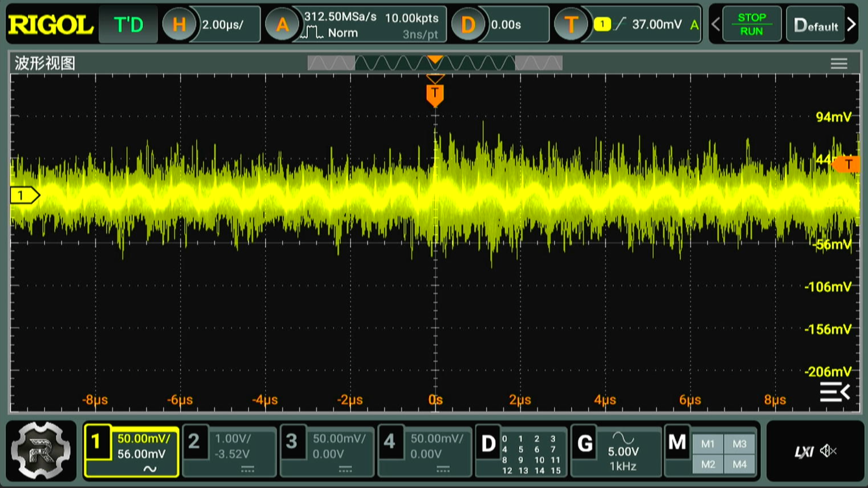Open the Horizontal H settings icon
Image resolution: width=868 pixels, height=488 pixels.
179,24
